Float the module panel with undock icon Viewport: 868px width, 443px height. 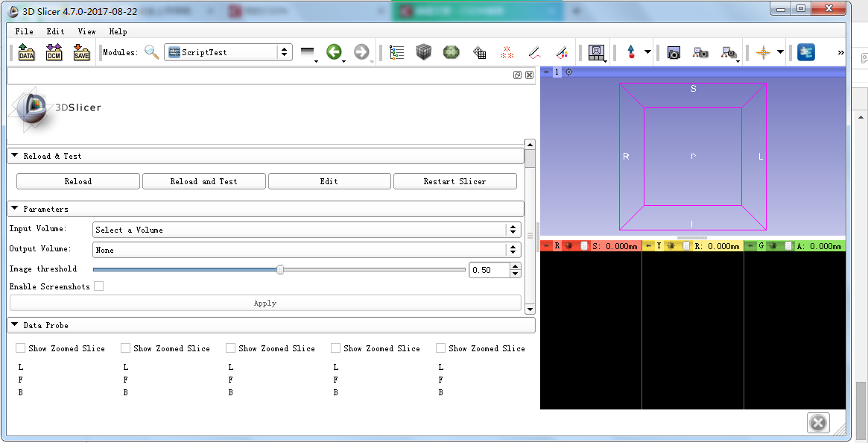click(517, 75)
